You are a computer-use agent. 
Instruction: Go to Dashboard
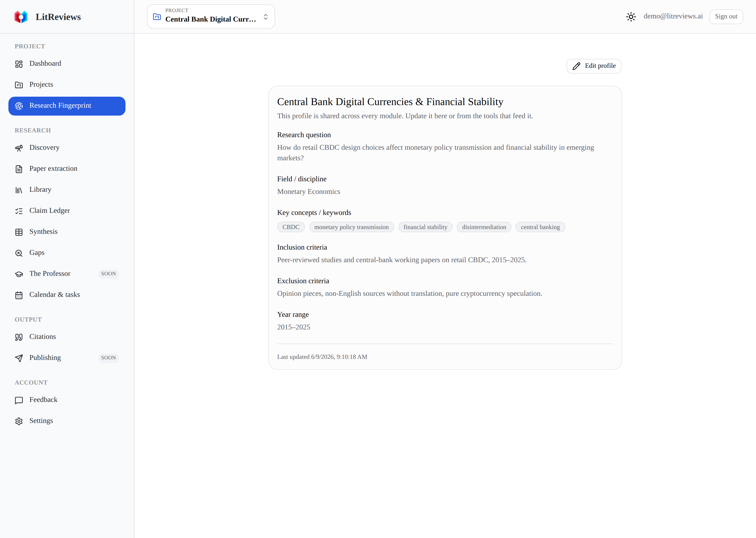(x=67, y=64)
